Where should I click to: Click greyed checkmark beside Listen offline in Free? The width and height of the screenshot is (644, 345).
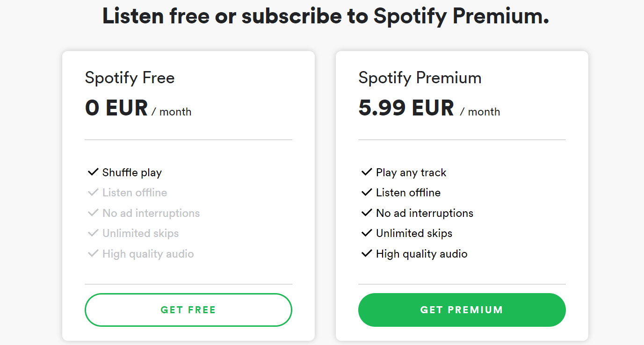click(x=93, y=192)
